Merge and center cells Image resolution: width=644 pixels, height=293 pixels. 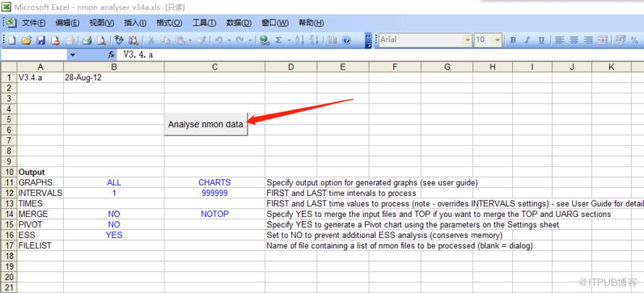click(x=603, y=41)
